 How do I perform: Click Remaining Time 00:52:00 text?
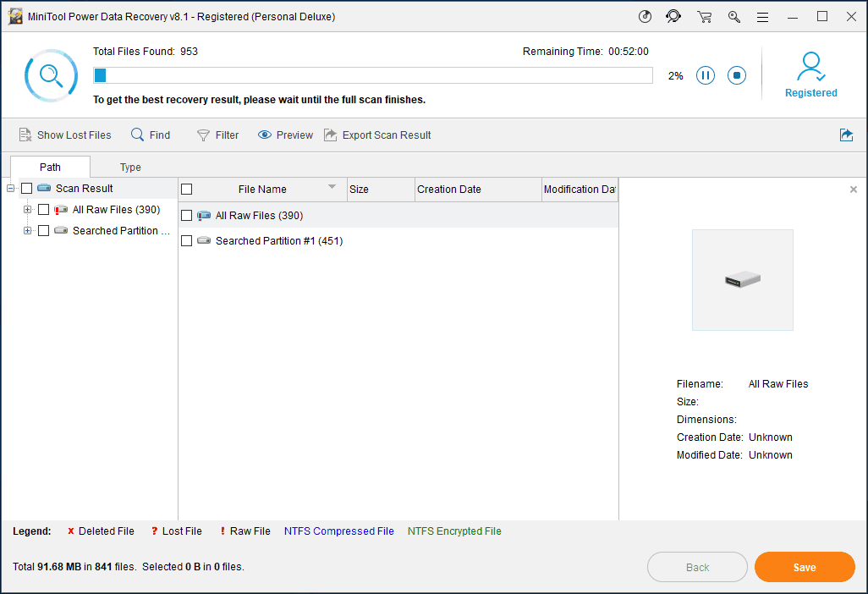pos(585,52)
